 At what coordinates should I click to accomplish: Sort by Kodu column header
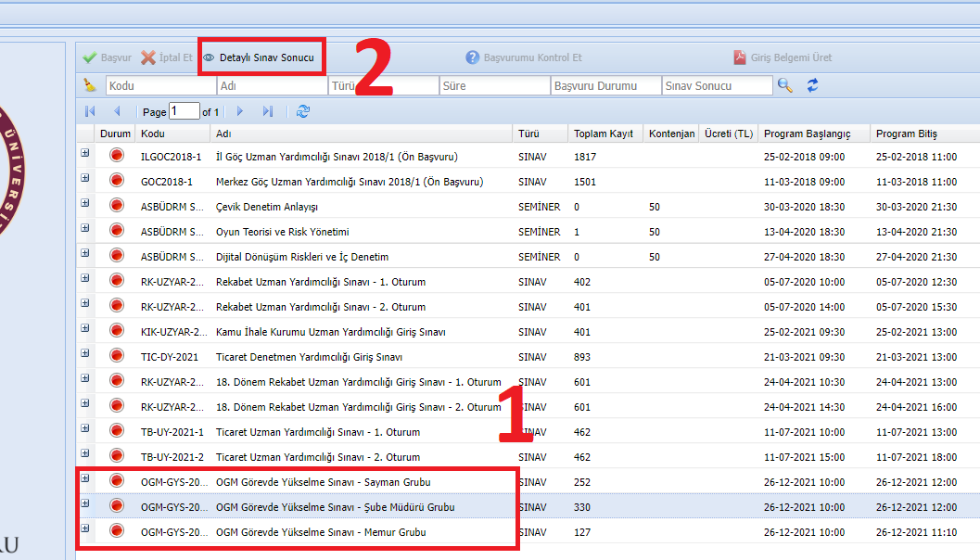[x=172, y=134]
